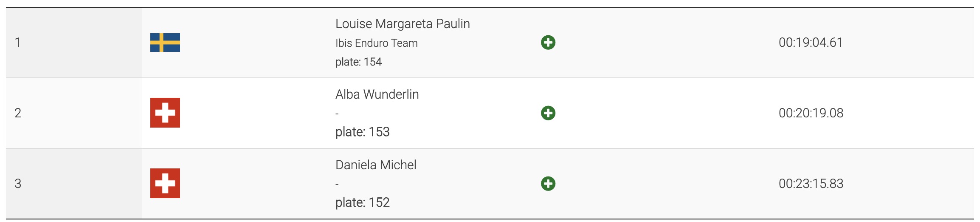980x222 pixels.
Task: Open Louise Margareta Paulin rider name
Action: 403,24
